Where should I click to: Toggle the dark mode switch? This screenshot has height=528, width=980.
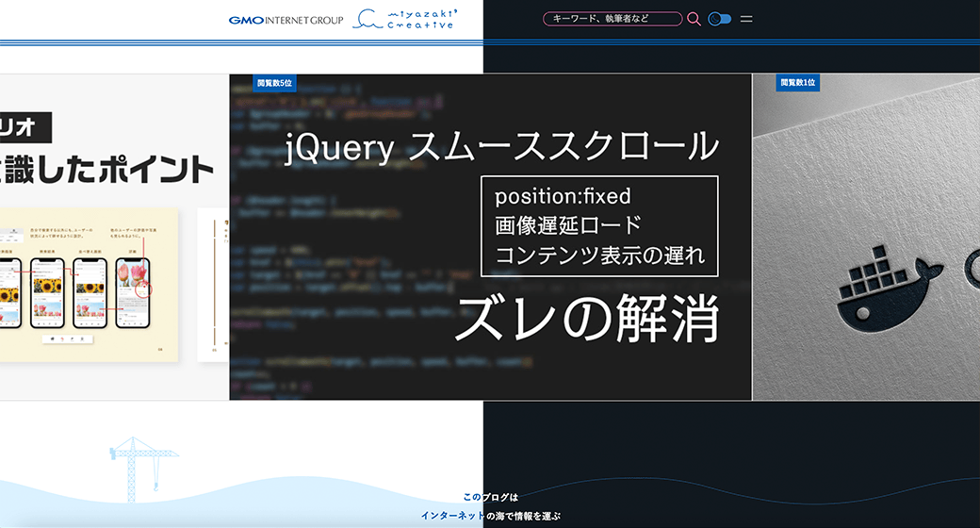[x=720, y=19]
